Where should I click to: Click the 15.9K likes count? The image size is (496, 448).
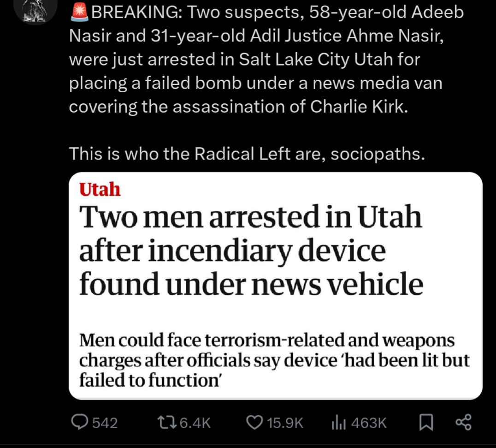tap(285, 423)
